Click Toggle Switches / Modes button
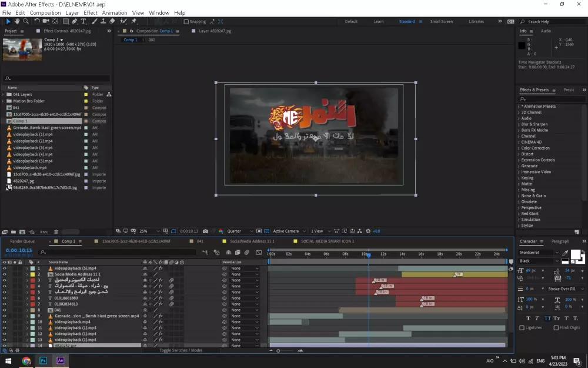Image resolution: width=588 pixels, height=368 pixels. (x=181, y=350)
